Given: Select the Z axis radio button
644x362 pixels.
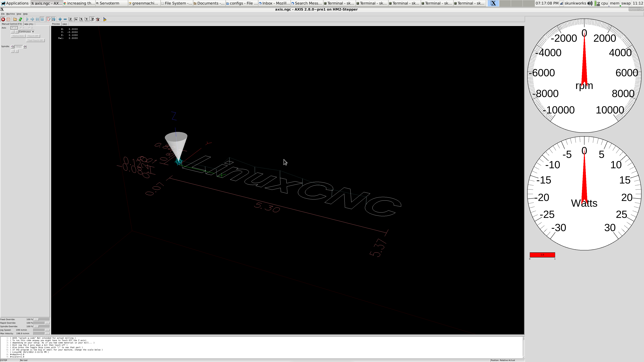Looking at the screenshot, I should click(31, 28).
